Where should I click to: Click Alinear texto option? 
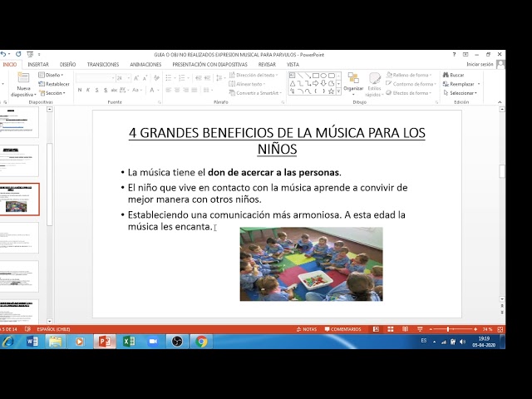point(247,84)
